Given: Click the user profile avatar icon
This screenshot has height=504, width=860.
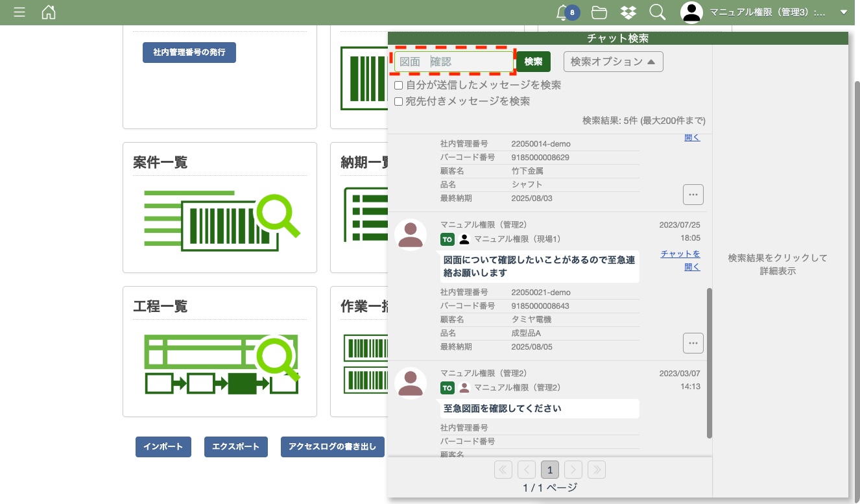Looking at the screenshot, I should (692, 12).
